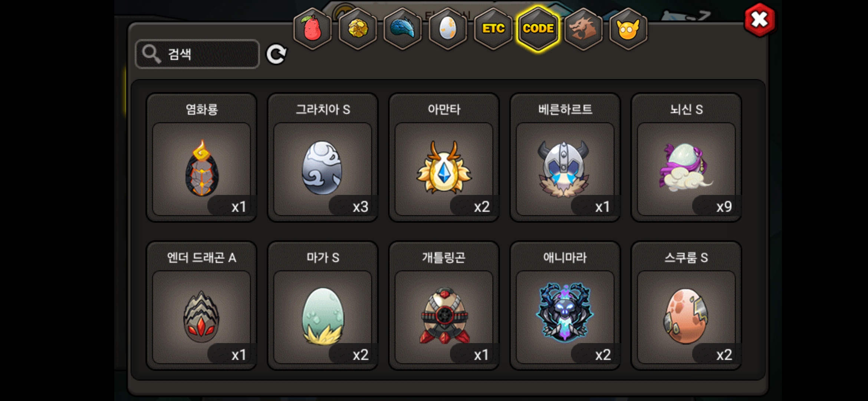Select the 엔더 드래곤 A egg
The image size is (868, 401).
[201, 306]
